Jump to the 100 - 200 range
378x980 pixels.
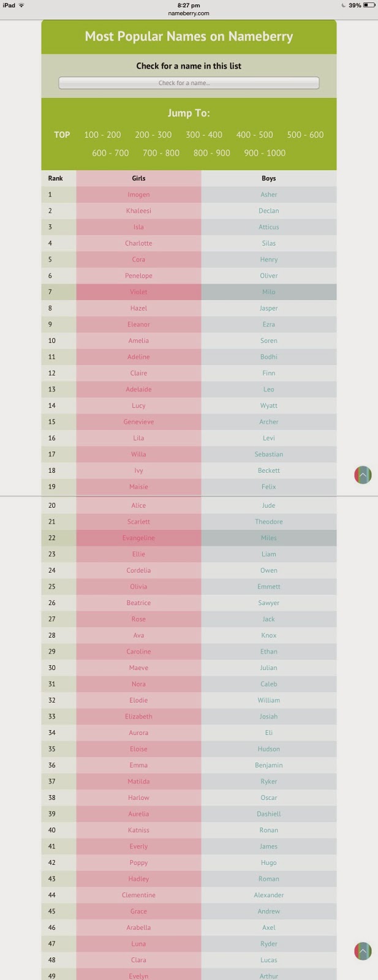(x=102, y=135)
